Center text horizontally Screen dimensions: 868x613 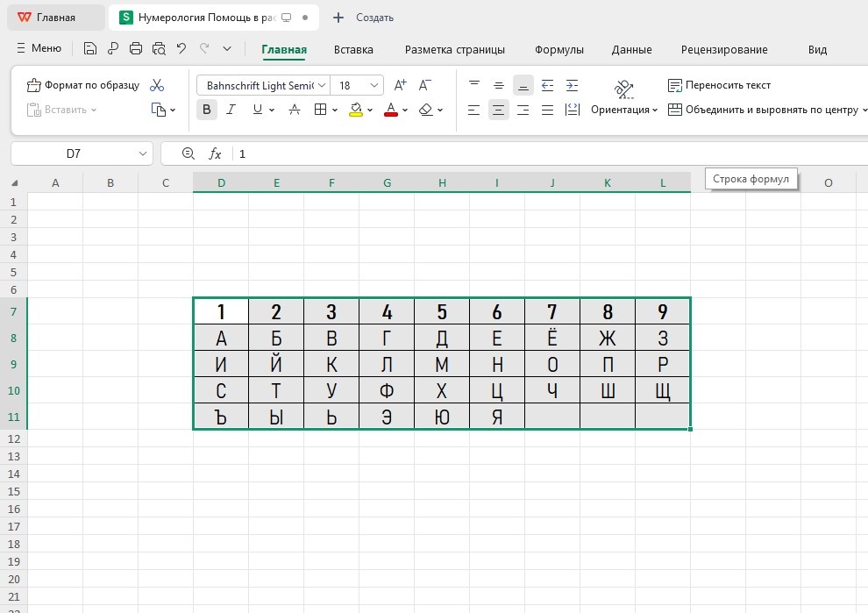(499, 110)
